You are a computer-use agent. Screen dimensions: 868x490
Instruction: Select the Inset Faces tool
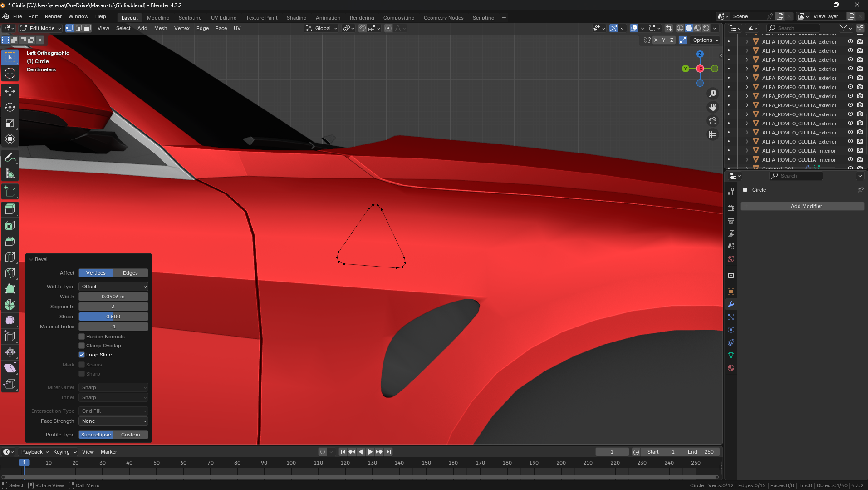tap(10, 225)
